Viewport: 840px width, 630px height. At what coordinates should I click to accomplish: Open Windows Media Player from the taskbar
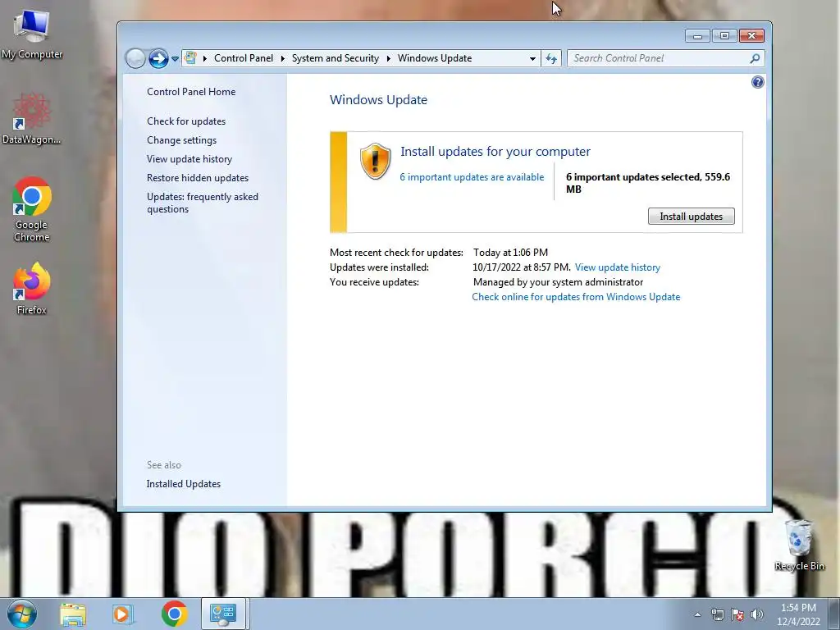(x=122, y=614)
